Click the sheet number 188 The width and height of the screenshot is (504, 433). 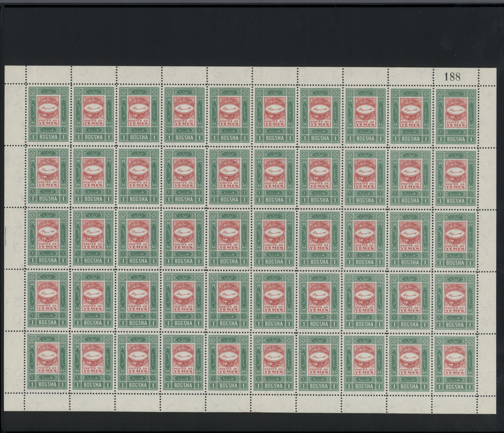[x=452, y=77]
